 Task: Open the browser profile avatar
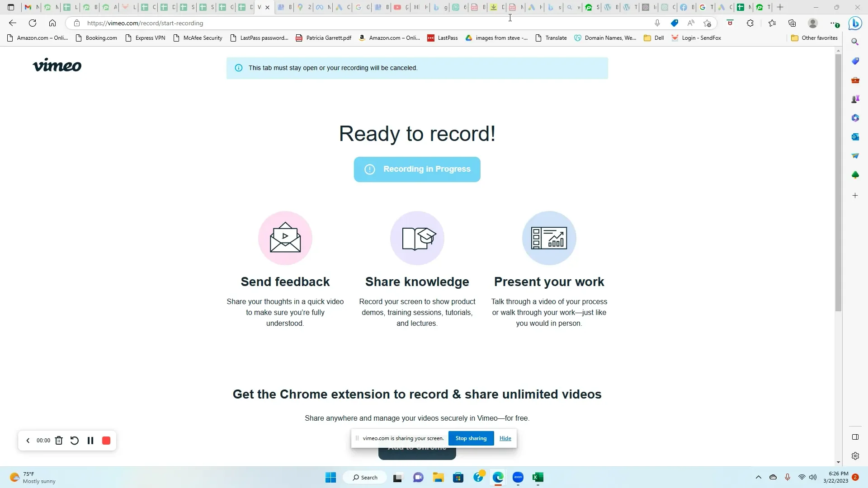pos(813,23)
